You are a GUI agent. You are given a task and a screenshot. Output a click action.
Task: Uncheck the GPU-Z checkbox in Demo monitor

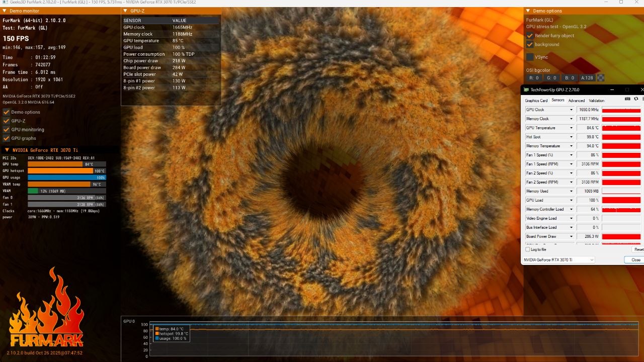pyautogui.click(x=7, y=121)
